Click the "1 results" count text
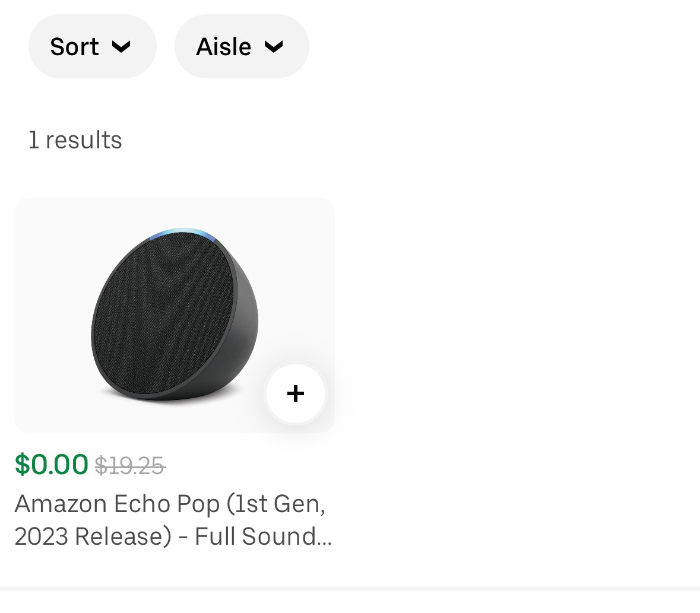Image resolution: width=700 pixels, height=613 pixels. tap(75, 140)
